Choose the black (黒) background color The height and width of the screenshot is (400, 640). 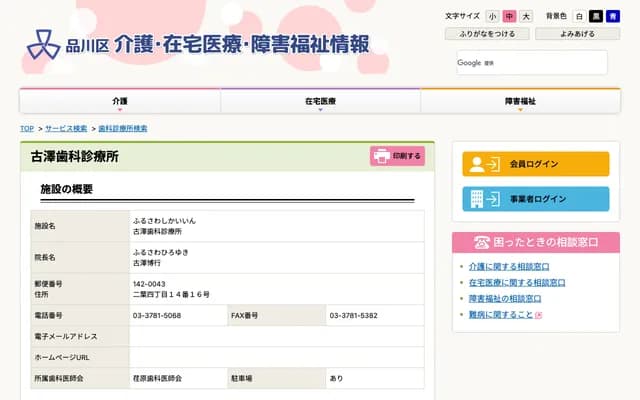(596, 16)
